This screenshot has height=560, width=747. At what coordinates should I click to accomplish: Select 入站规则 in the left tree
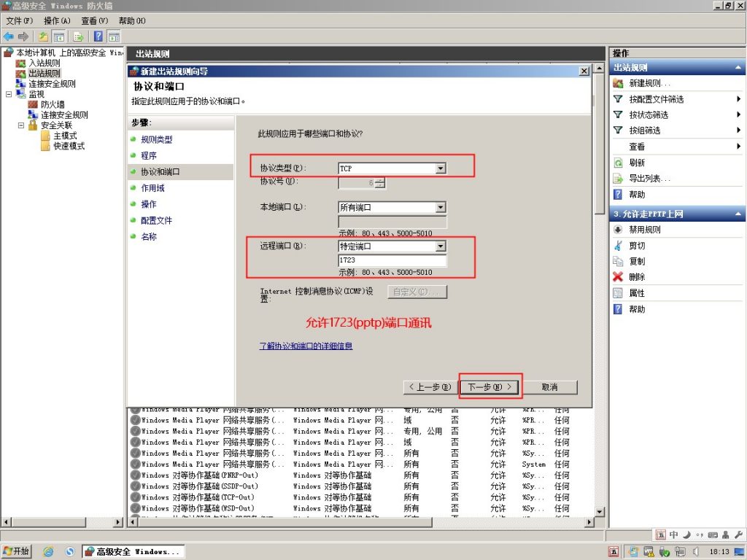[44, 63]
